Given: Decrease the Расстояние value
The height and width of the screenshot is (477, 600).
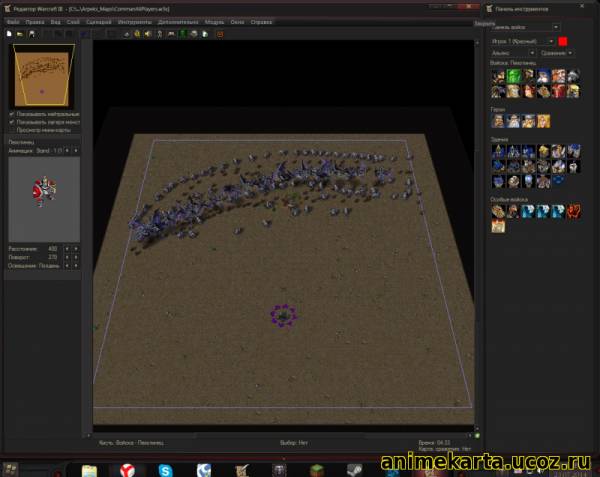Looking at the screenshot, I should click(67, 249).
